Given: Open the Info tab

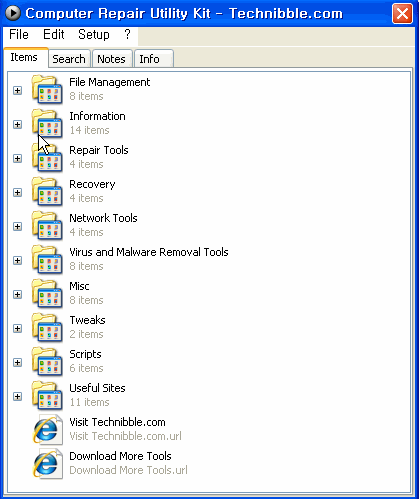Looking at the screenshot, I should [x=149, y=59].
